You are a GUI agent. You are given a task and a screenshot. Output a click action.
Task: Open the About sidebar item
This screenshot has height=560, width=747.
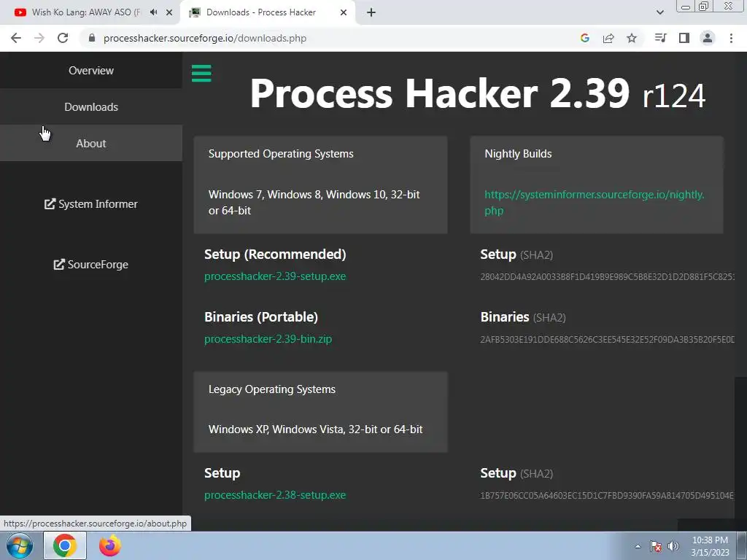(91, 144)
